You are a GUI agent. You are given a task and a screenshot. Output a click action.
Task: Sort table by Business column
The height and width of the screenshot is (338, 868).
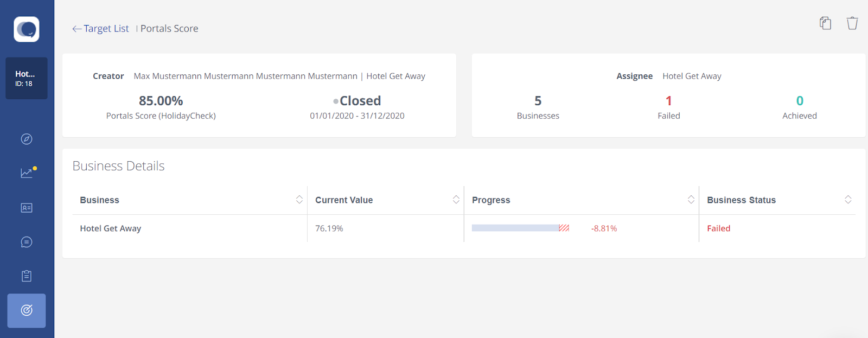pos(299,200)
